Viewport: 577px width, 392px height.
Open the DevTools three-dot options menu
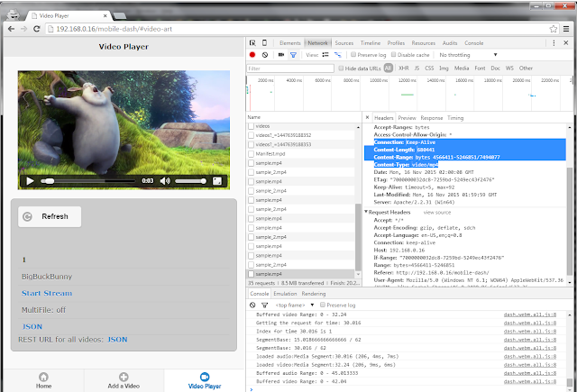tap(554, 43)
